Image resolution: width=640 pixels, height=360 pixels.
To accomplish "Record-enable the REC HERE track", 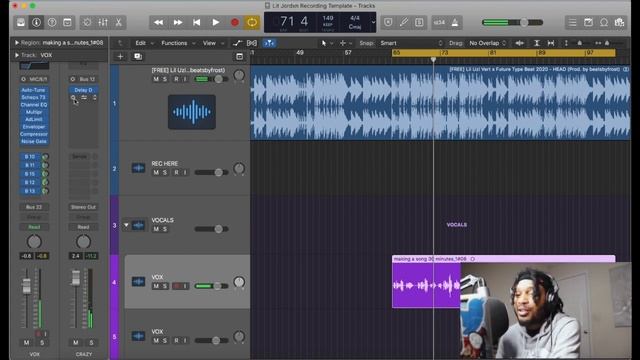I will (x=176, y=172).
